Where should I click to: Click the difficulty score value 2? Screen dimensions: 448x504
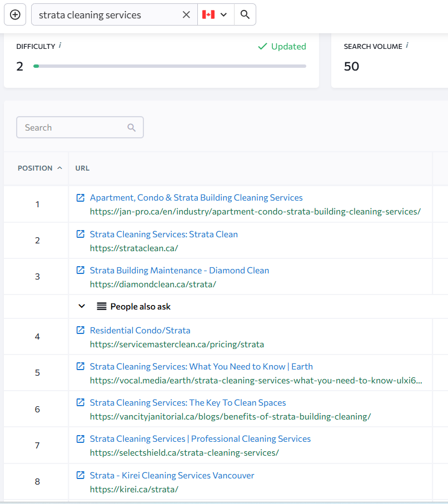pyautogui.click(x=20, y=66)
